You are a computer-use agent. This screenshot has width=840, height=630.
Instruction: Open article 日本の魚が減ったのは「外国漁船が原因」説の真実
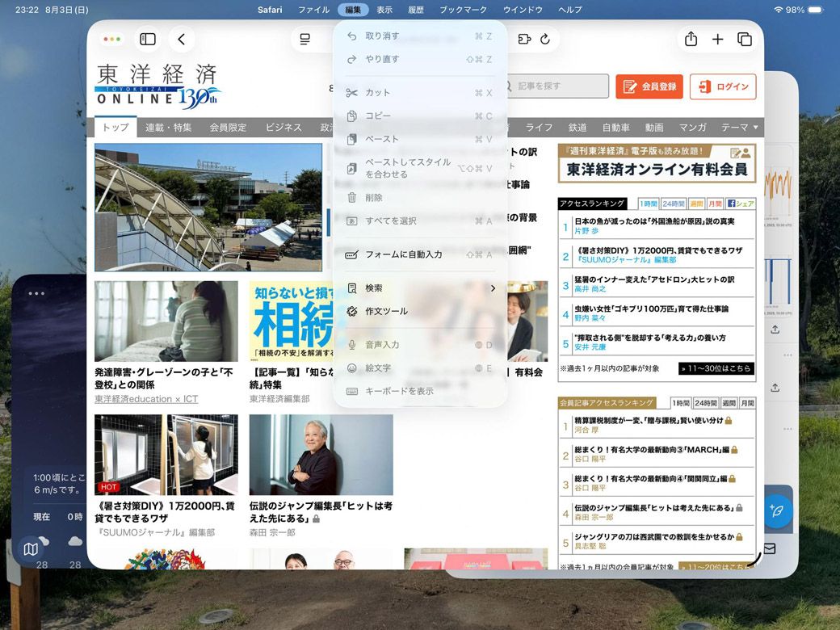point(654,221)
